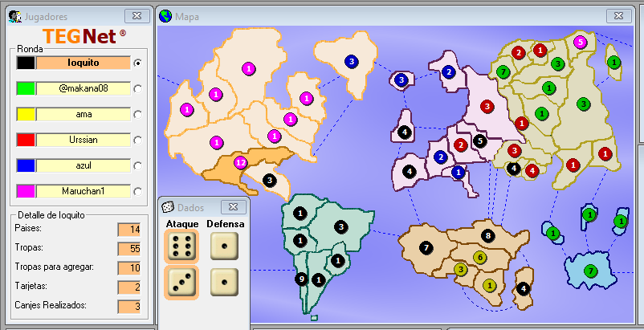This screenshot has width=644, height=330.
Task: Select the black army token showing 8
Action: 487,236
